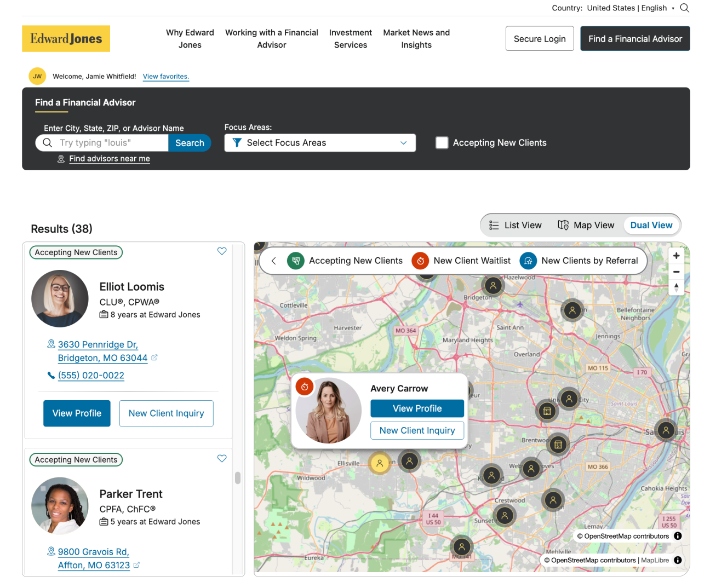Favorite Elliot Loomis with heart icon
The width and height of the screenshot is (710, 588).
[222, 251]
